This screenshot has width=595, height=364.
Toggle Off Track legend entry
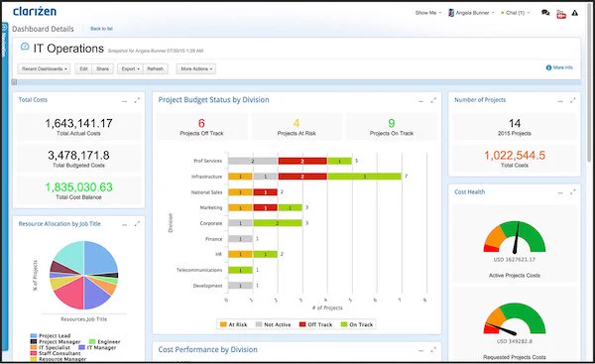pos(315,325)
